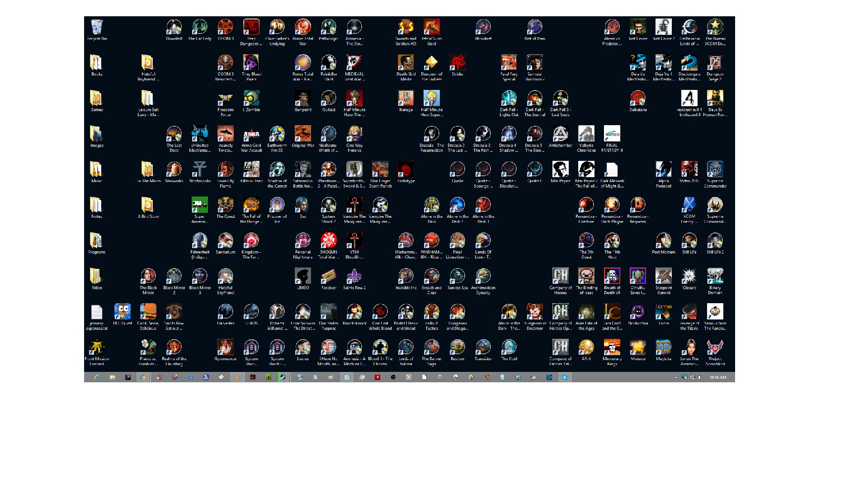Viewport: 868px width, 488px height.
Task: Select the Prototype game shortcut
Action: click(406, 173)
